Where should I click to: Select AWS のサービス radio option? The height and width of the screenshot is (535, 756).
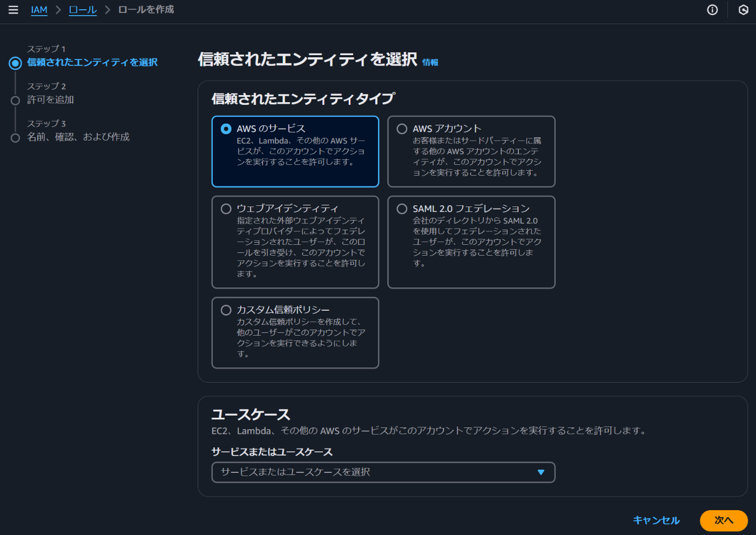tap(226, 129)
